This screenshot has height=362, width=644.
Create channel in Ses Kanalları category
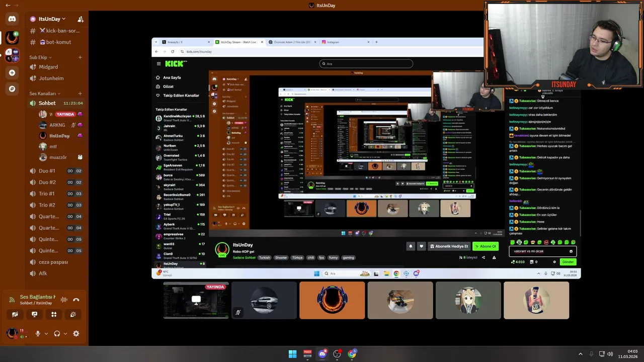80,94
